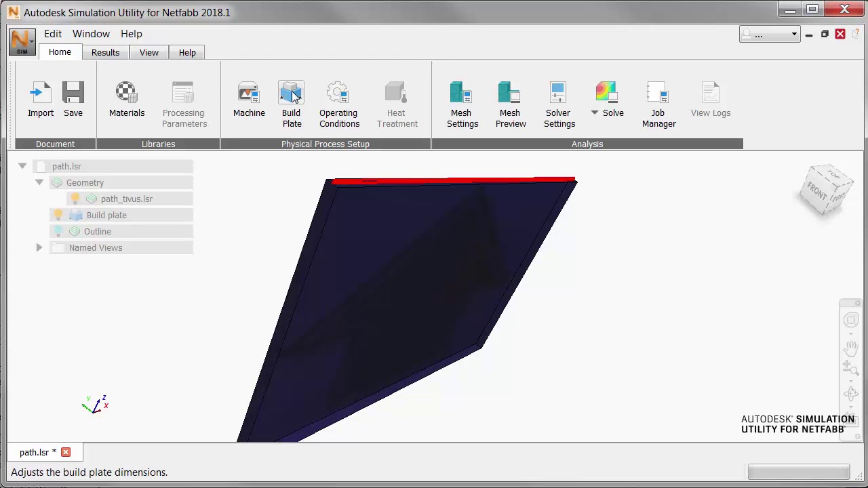Adjust Build Plate dimensions

292,105
